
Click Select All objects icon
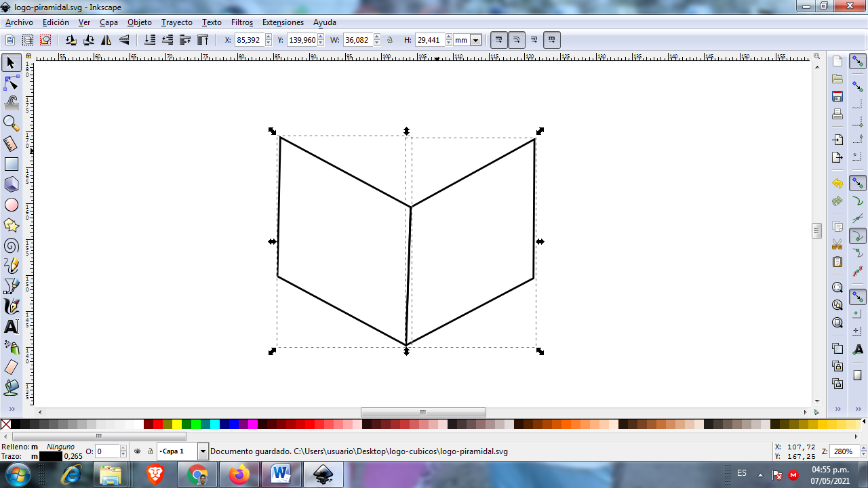click(10, 40)
